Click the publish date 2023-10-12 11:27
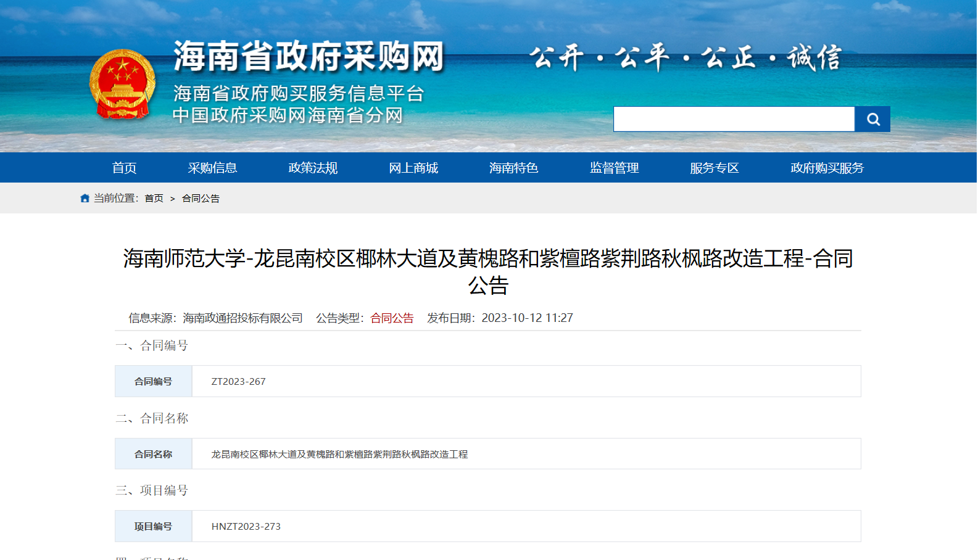978x560 pixels. [527, 318]
